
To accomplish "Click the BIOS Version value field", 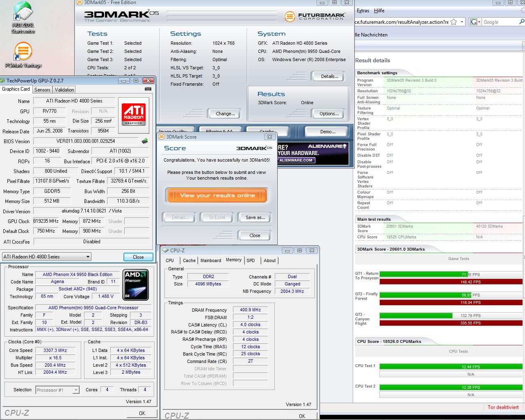I will (x=86, y=141).
